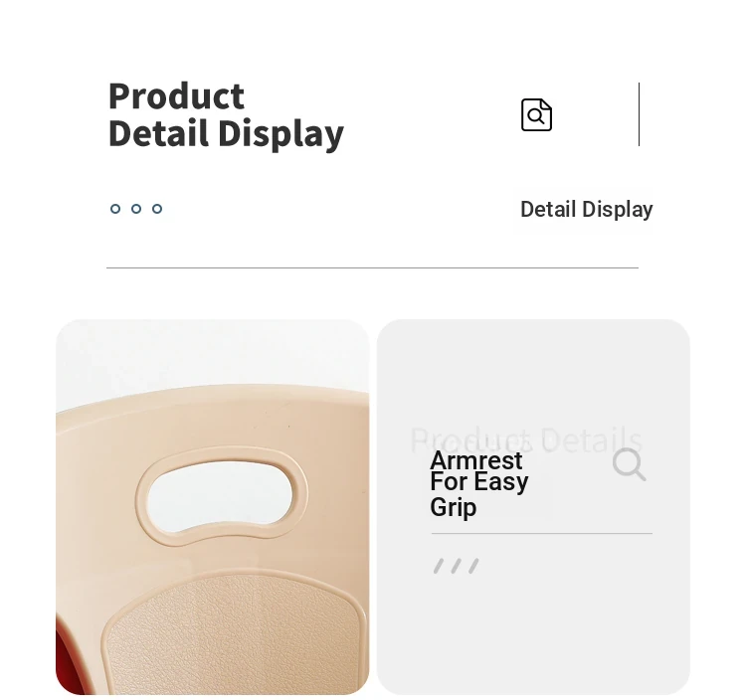Click the Armrest For Easy Grip text

click(x=479, y=483)
